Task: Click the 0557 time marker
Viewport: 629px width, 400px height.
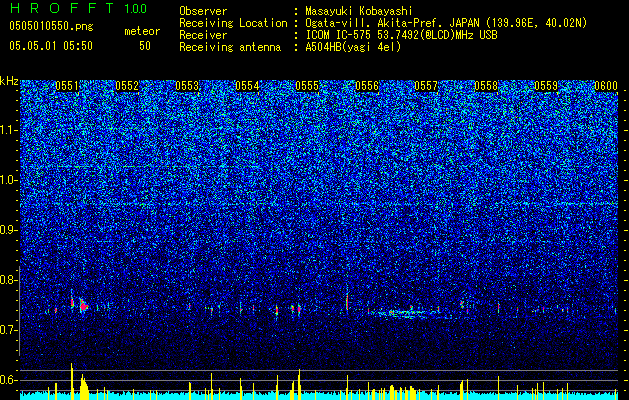Action: [x=426, y=86]
